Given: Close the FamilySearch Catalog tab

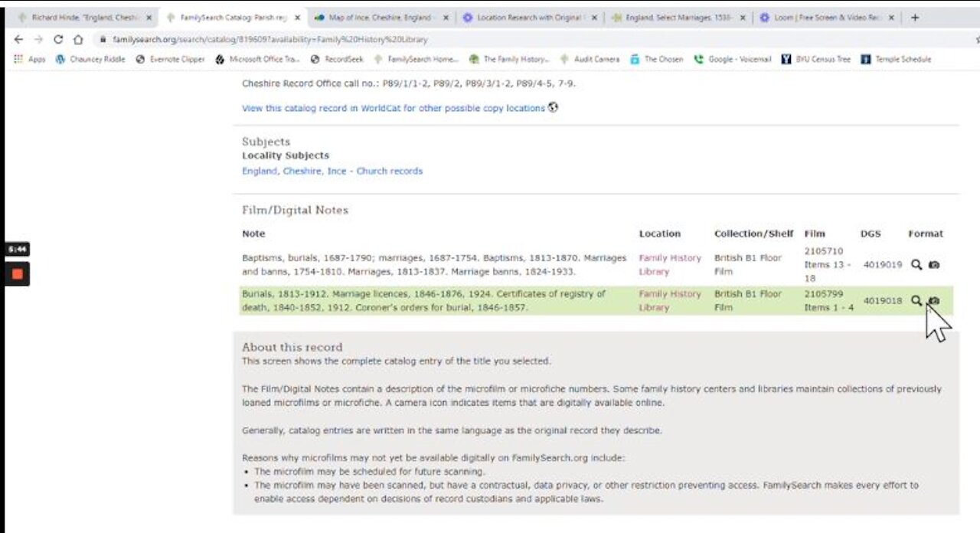Looking at the screenshot, I should pyautogui.click(x=297, y=18).
